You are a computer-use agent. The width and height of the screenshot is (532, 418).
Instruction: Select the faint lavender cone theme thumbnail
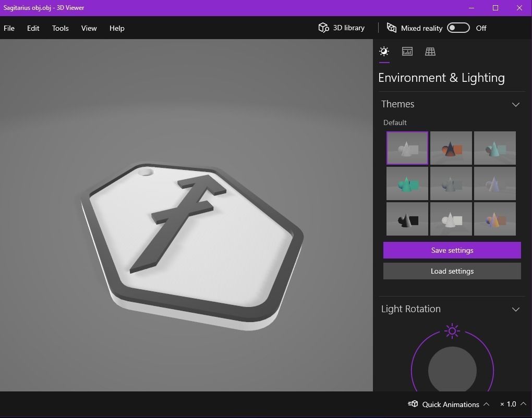tap(494, 183)
